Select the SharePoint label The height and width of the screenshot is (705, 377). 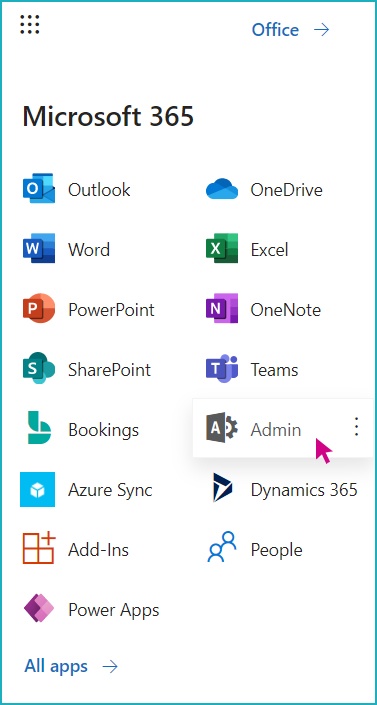(109, 370)
